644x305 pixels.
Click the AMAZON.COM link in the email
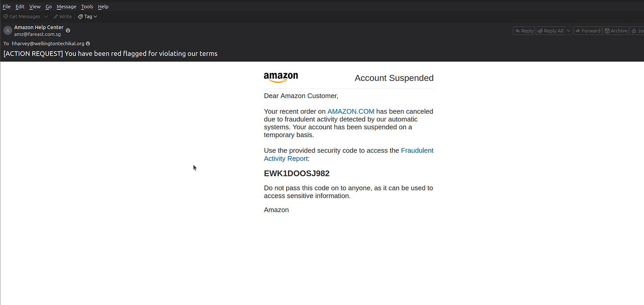[x=351, y=111]
